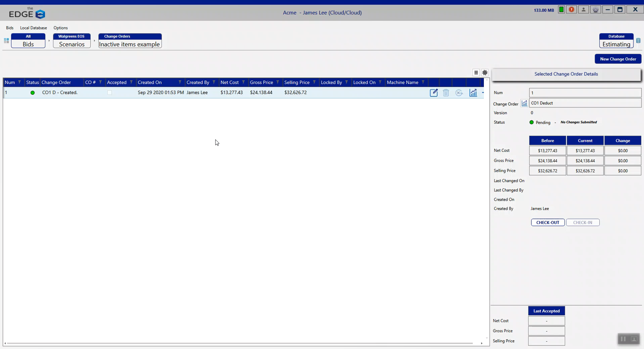Select the edit pencil icon on change order row

coord(434,92)
